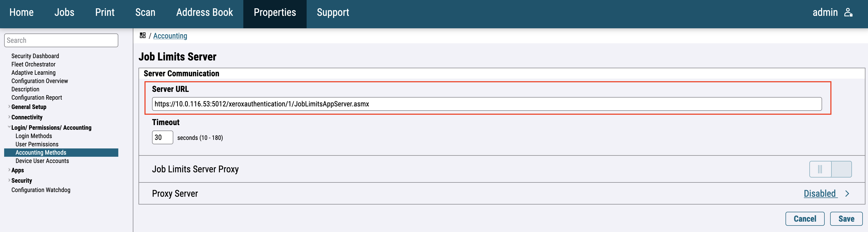Click the Proxy Server chevron arrow
The width and height of the screenshot is (868, 232).
(847, 194)
